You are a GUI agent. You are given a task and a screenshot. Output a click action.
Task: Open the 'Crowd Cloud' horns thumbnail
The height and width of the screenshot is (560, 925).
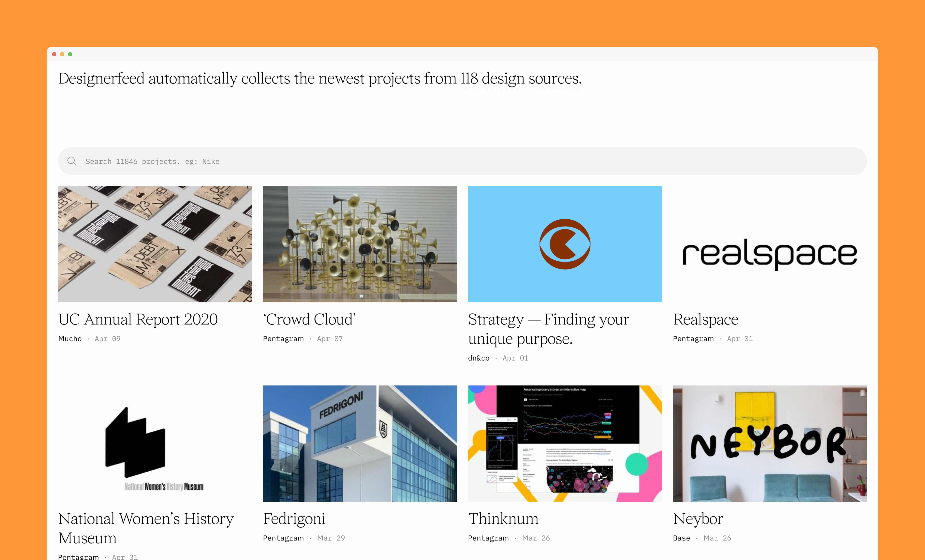pyautogui.click(x=360, y=244)
